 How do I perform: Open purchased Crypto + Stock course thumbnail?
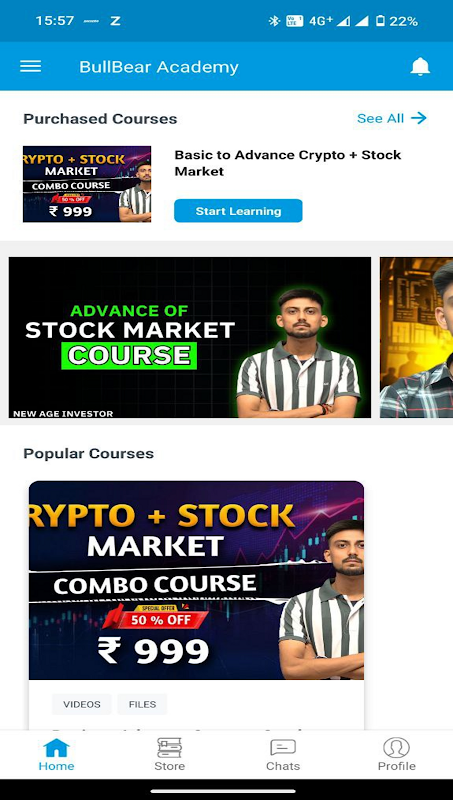87,184
